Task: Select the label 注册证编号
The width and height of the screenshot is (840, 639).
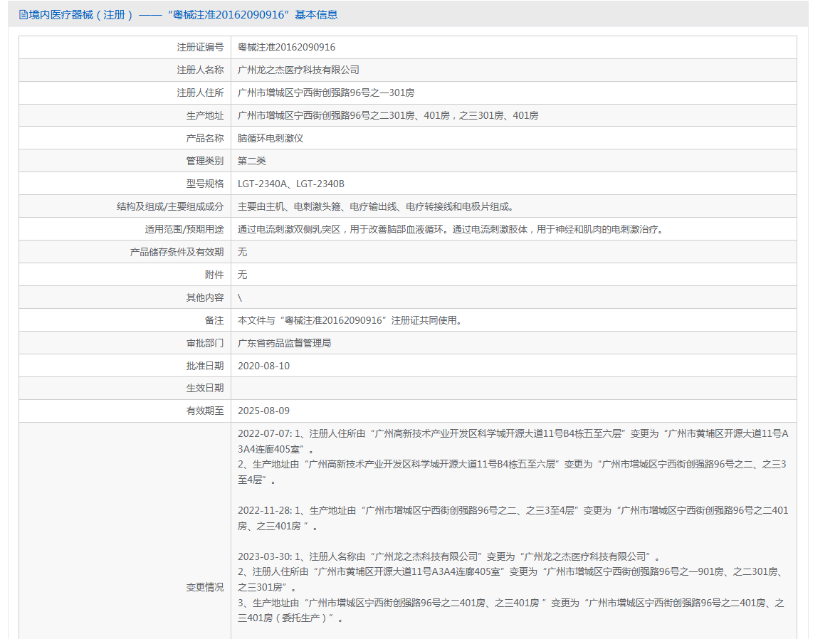Action: tap(200, 47)
